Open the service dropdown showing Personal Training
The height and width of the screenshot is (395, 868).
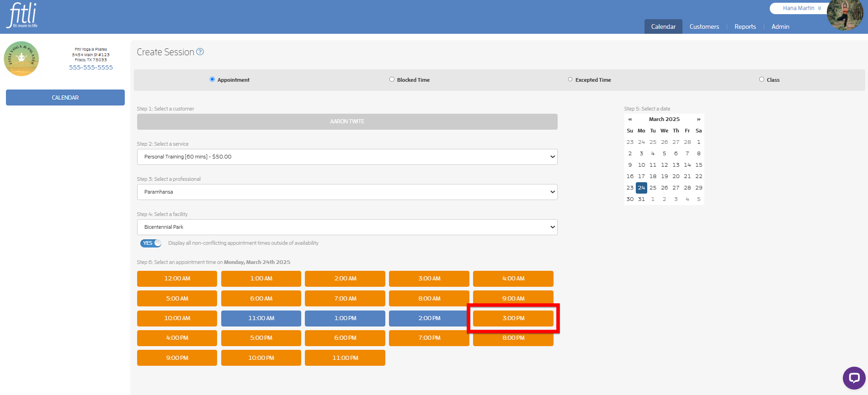[x=347, y=157]
